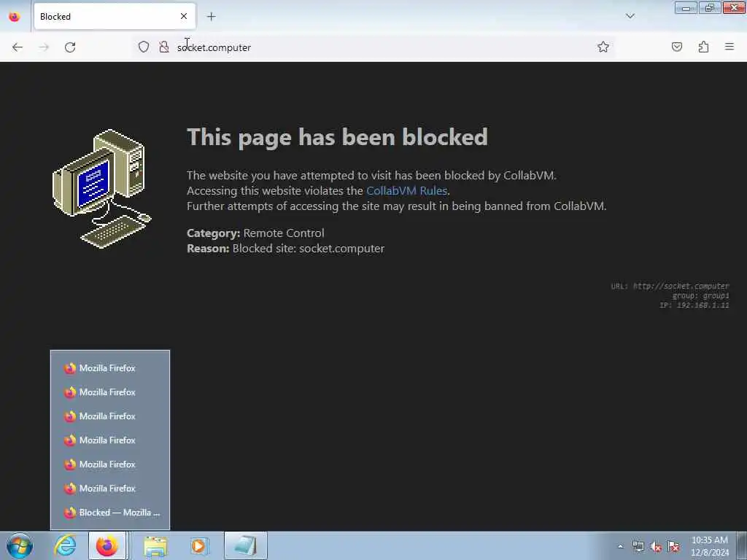Image resolution: width=747 pixels, height=560 pixels.
Task: Open Windows Explorer folder from taskbar
Action: pos(155,545)
